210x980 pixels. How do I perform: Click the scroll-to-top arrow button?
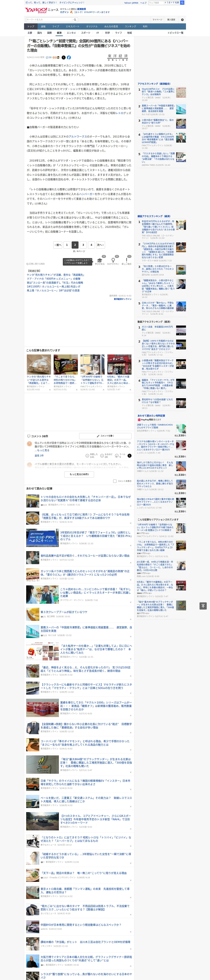(x=203, y=606)
